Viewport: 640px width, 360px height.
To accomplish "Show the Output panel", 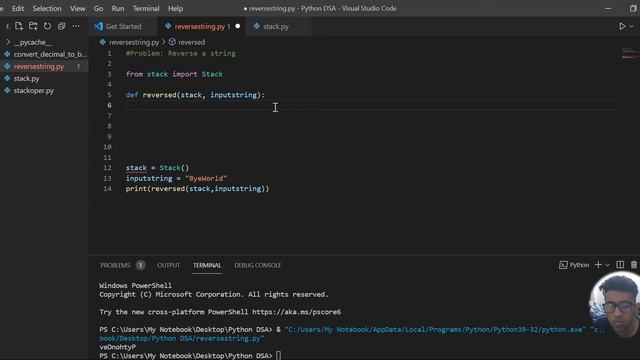I will (169, 265).
